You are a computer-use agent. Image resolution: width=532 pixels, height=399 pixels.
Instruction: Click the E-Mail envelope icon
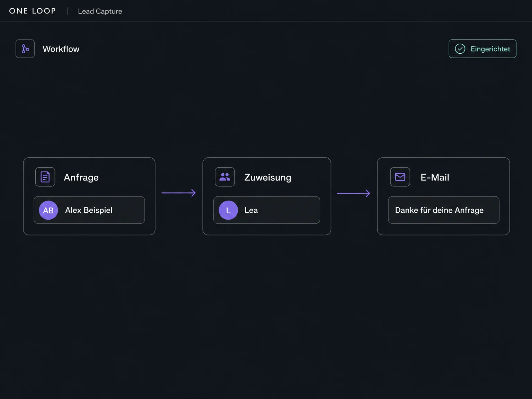(400, 177)
